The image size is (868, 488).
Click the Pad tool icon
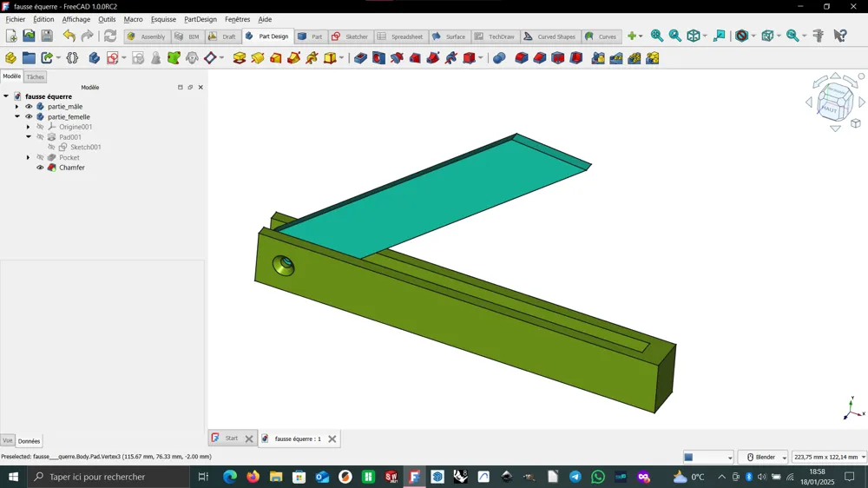pos(240,57)
